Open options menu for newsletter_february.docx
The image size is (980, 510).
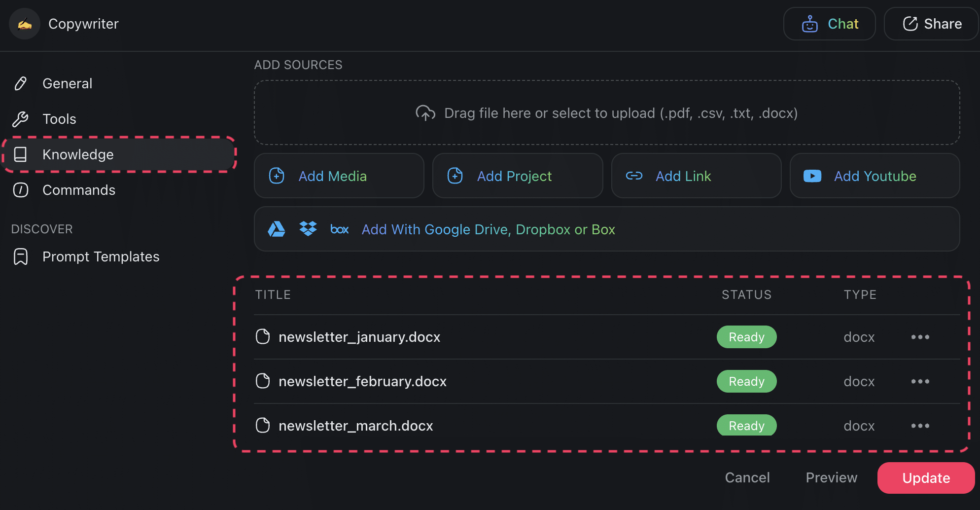[x=920, y=381]
